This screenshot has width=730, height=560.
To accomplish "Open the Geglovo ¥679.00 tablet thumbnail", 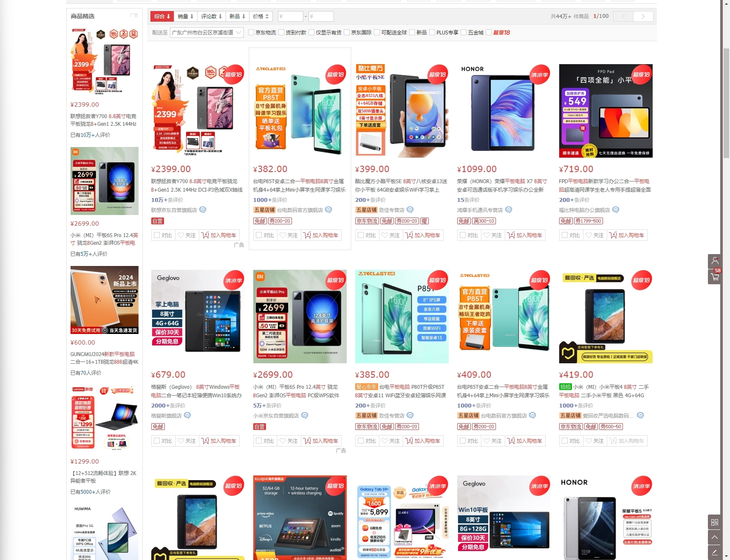I will [198, 317].
